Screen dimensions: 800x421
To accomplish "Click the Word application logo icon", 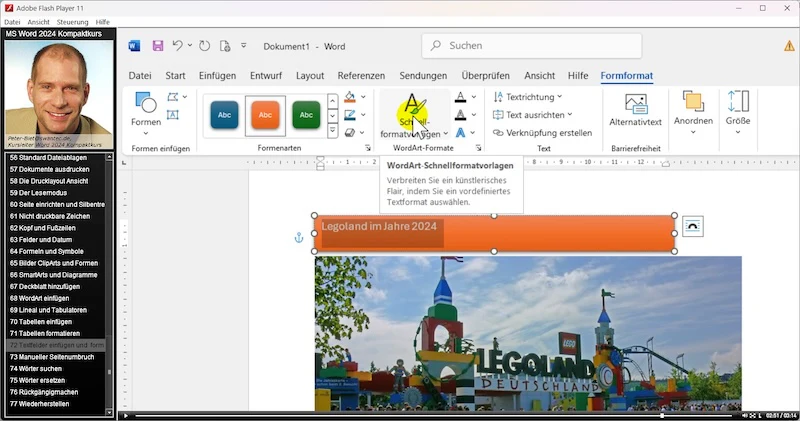I will coord(134,46).
